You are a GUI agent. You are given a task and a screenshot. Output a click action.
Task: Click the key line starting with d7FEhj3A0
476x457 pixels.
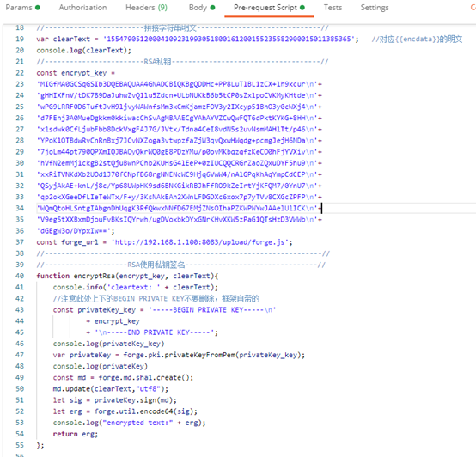[x=179, y=118]
